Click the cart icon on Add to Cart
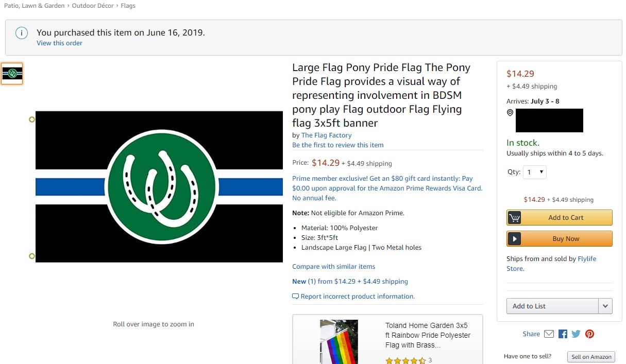 [514, 218]
